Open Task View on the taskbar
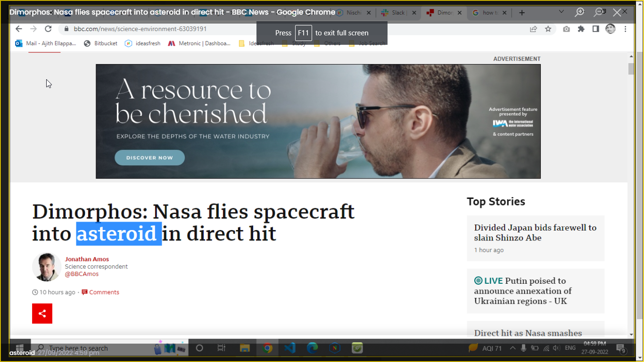 pyautogui.click(x=222, y=348)
